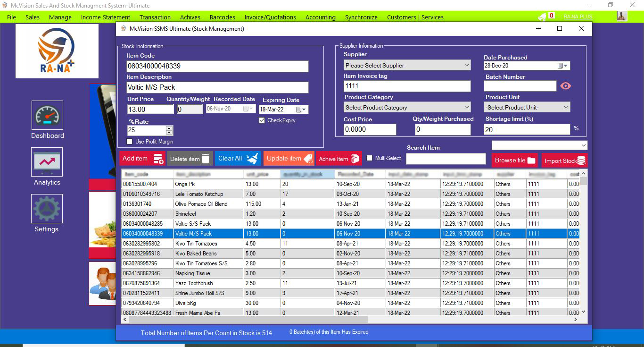Click the table's vertical scrollbar down arrow
Screen dimensions: 644x347
point(584,312)
